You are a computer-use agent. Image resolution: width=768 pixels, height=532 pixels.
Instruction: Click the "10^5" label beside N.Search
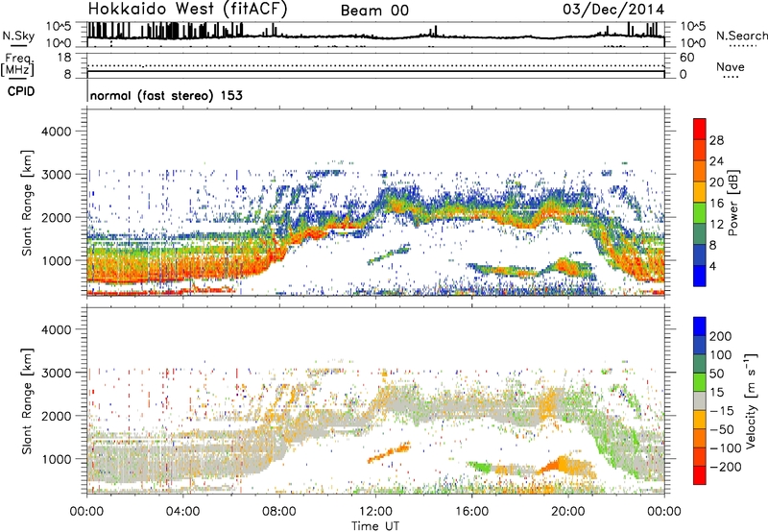click(x=692, y=27)
